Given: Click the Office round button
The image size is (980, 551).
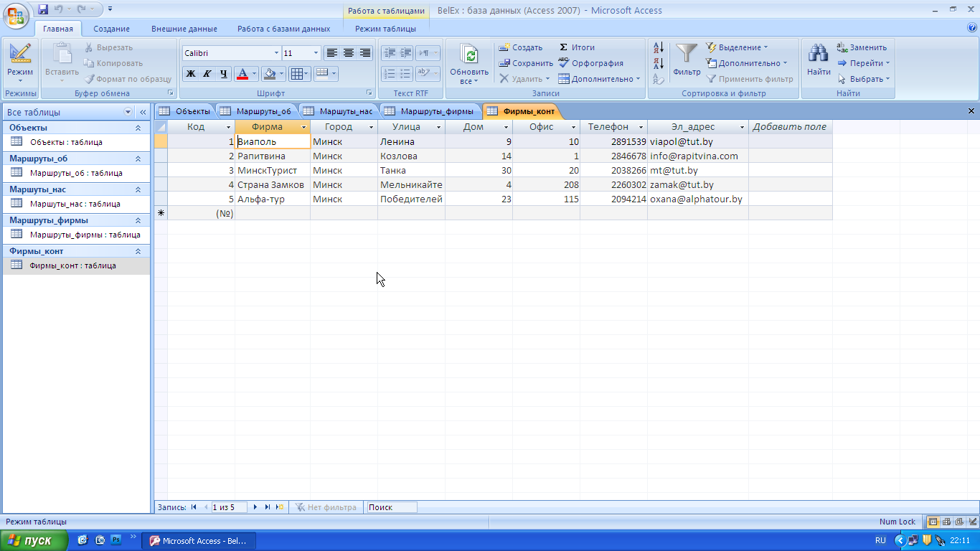Looking at the screenshot, I should (x=16, y=14).
